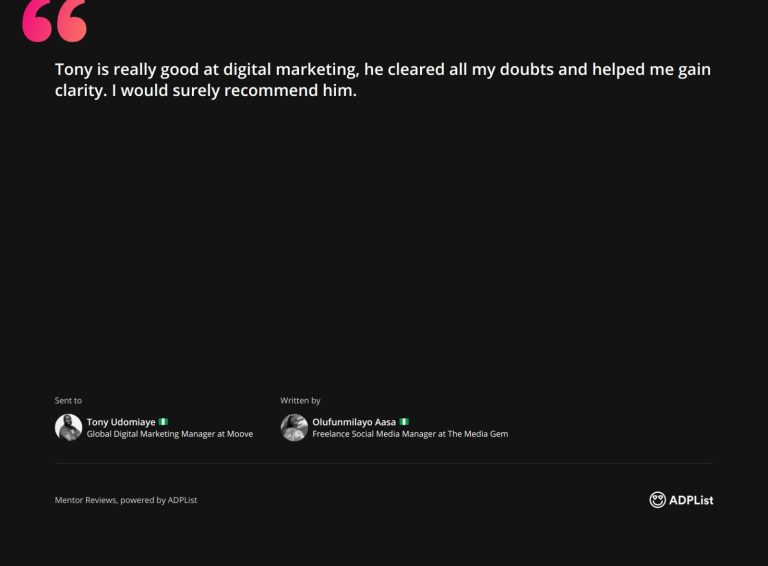Click the "Written by" label

point(300,401)
